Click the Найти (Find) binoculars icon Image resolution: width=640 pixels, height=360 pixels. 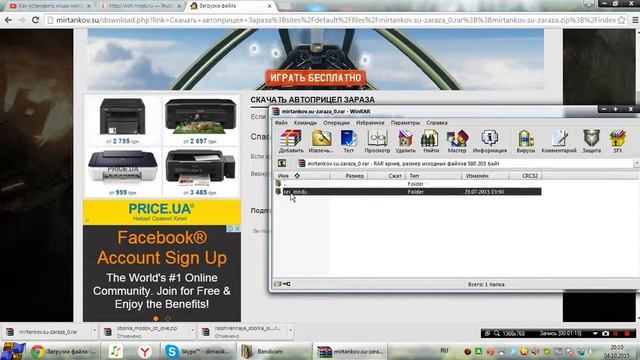click(x=431, y=141)
